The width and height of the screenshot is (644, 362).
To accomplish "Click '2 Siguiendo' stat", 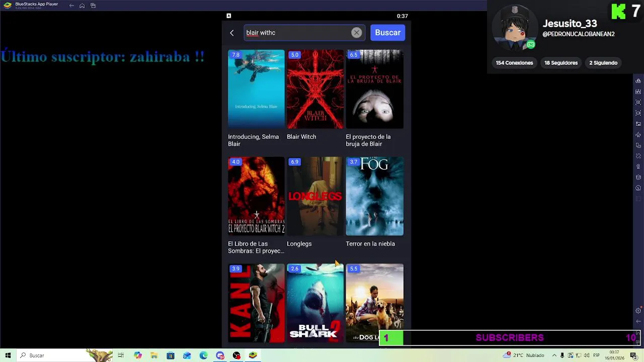I will (x=603, y=63).
